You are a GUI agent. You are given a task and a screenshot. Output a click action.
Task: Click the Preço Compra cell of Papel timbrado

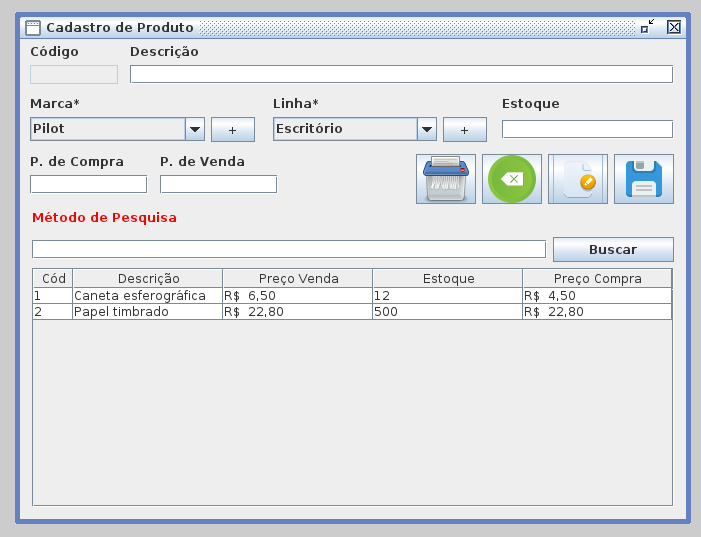click(597, 312)
